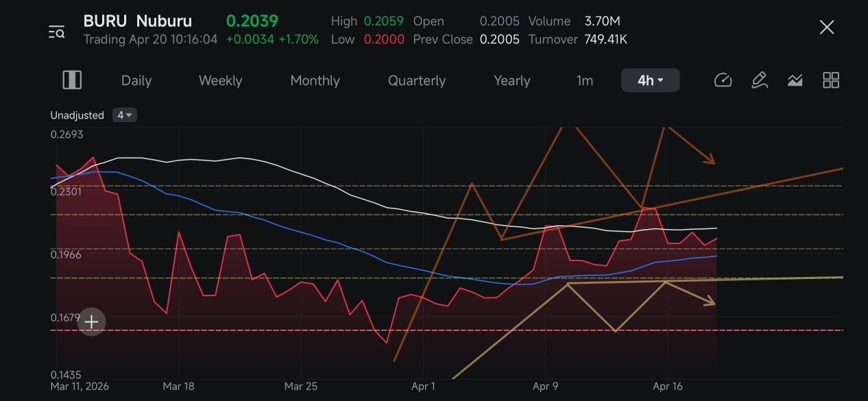Click the Mar 18 date label
The height and width of the screenshot is (401, 868).
click(x=178, y=387)
